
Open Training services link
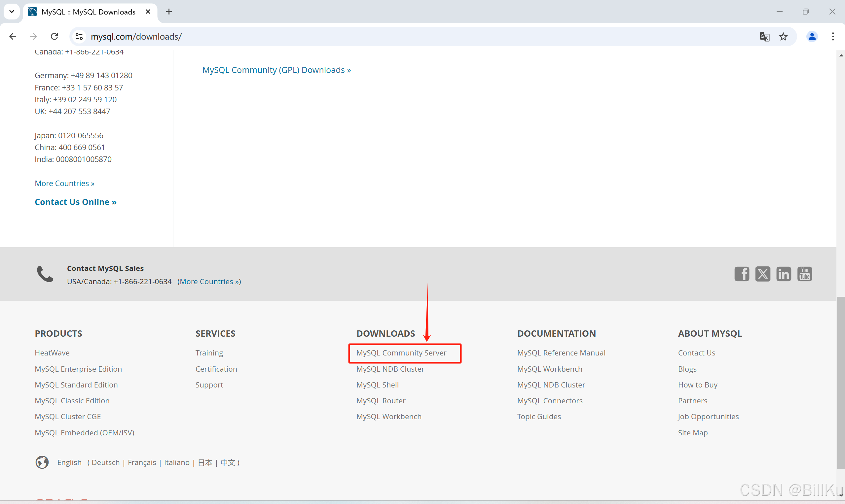point(209,353)
